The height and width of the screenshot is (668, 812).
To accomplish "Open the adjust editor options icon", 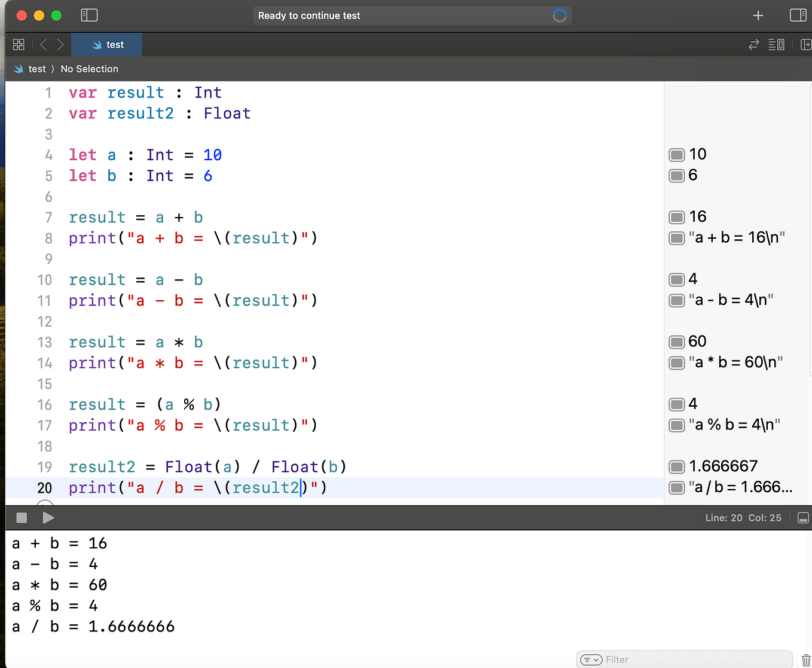I will pyautogui.click(x=776, y=44).
